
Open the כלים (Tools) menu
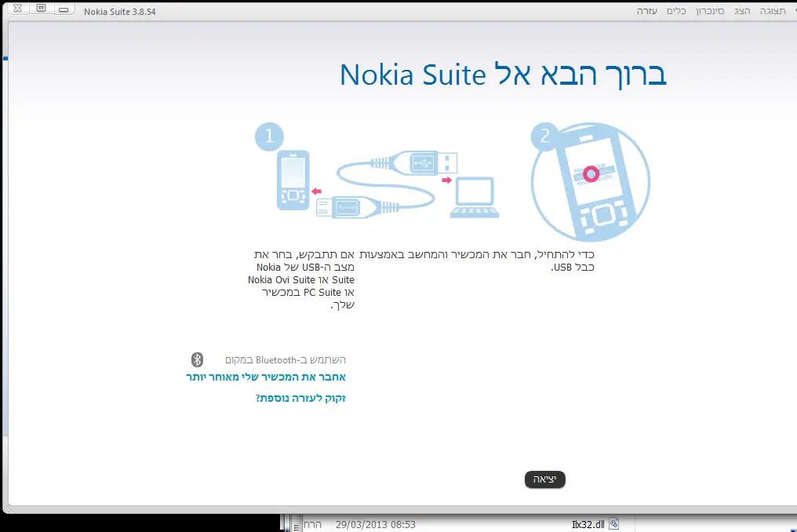675,11
